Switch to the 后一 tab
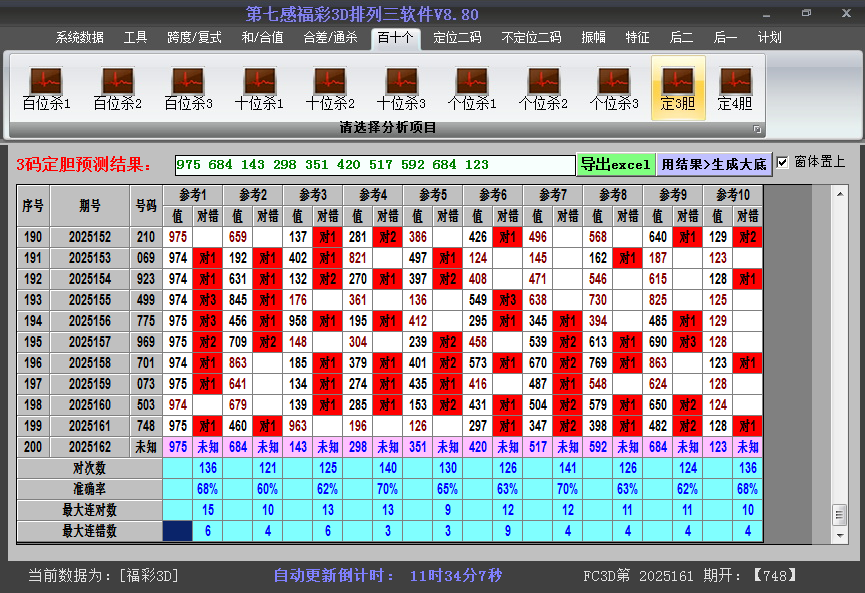This screenshot has height=593, width=865. pyautogui.click(x=725, y=38)
